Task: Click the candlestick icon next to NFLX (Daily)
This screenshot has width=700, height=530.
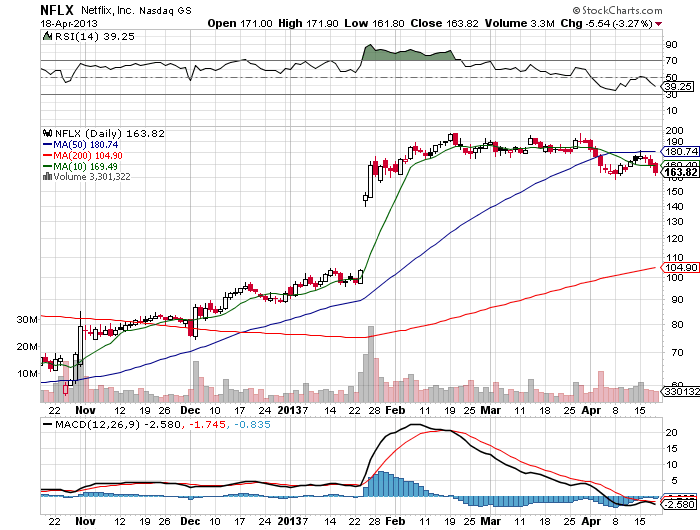Action: [47, 133]
